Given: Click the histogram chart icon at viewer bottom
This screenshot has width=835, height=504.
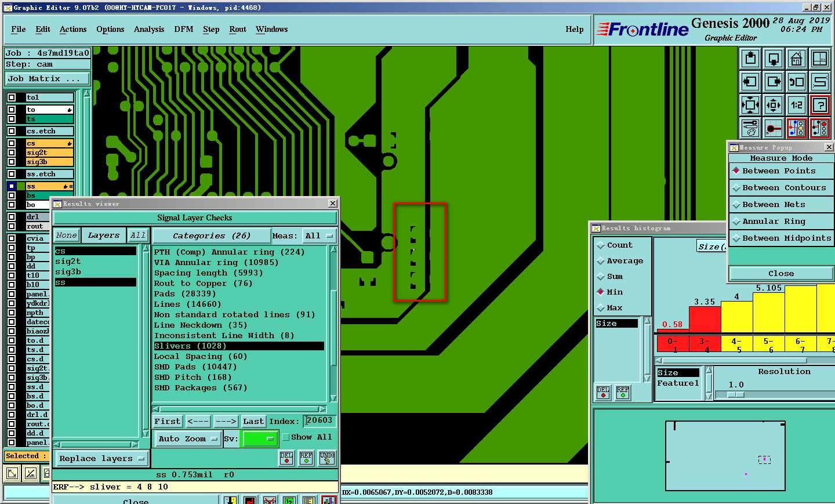Looking at the screenshot, I should pyautogui.click(x=329, y=501).
